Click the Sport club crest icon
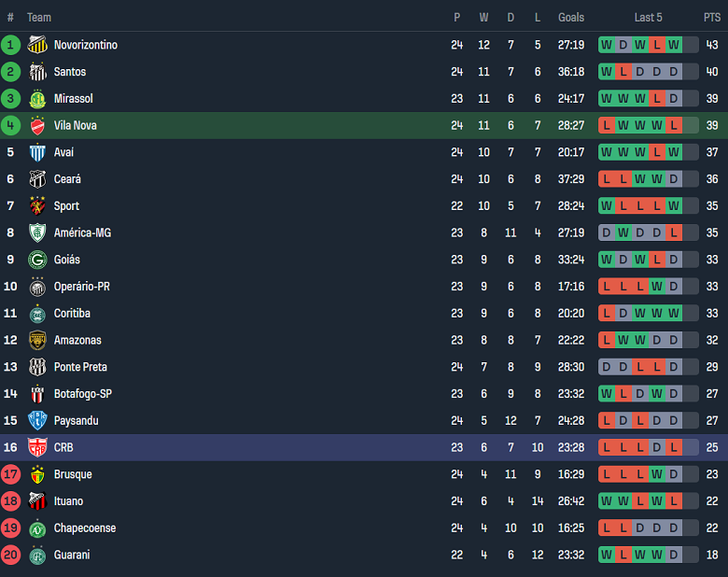 37,206
